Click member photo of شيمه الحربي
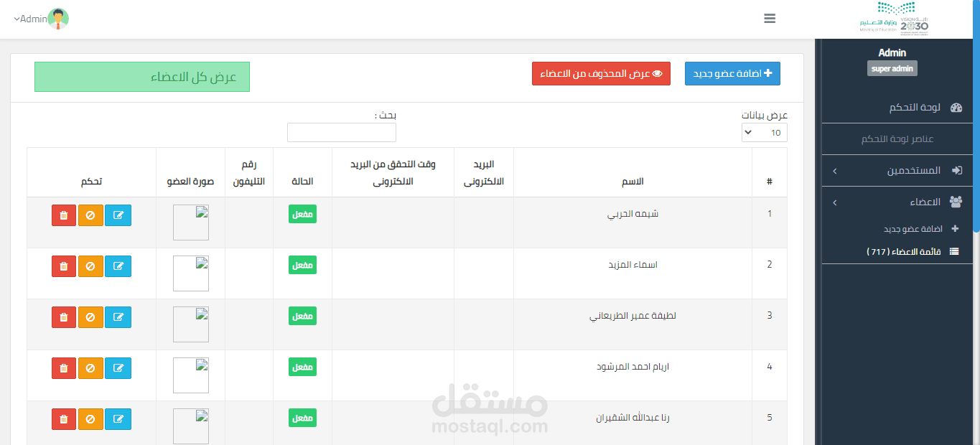This screenshot has height=445, width=980. coord(191,222)
